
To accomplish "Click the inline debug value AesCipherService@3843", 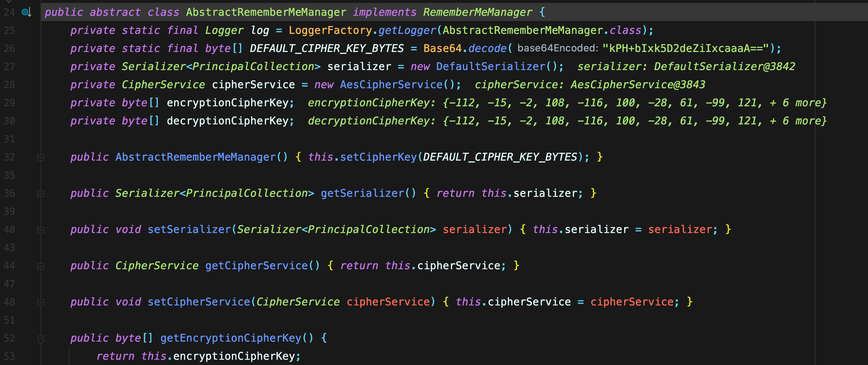I will pyautogui.click(x=638, y=85).
